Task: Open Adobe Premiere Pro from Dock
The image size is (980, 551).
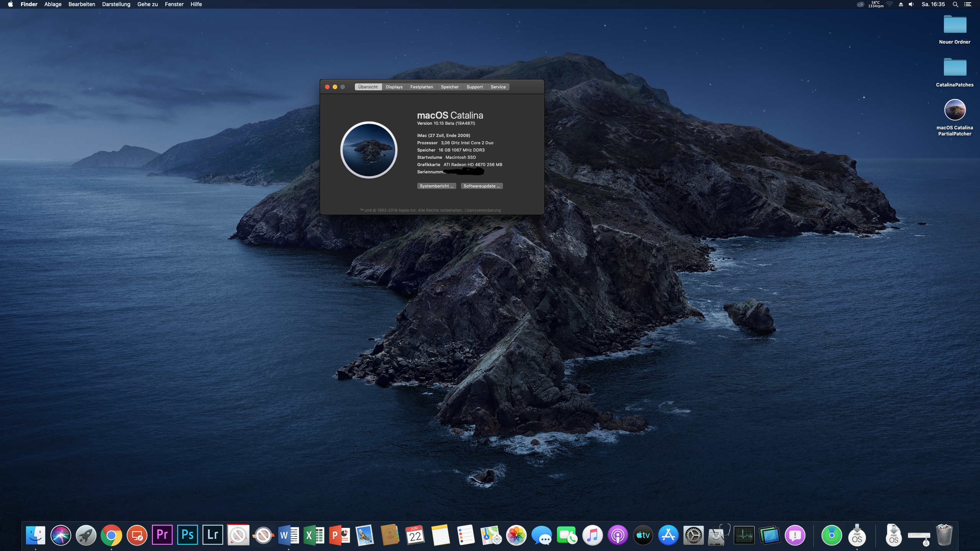Action: (162, 535)
